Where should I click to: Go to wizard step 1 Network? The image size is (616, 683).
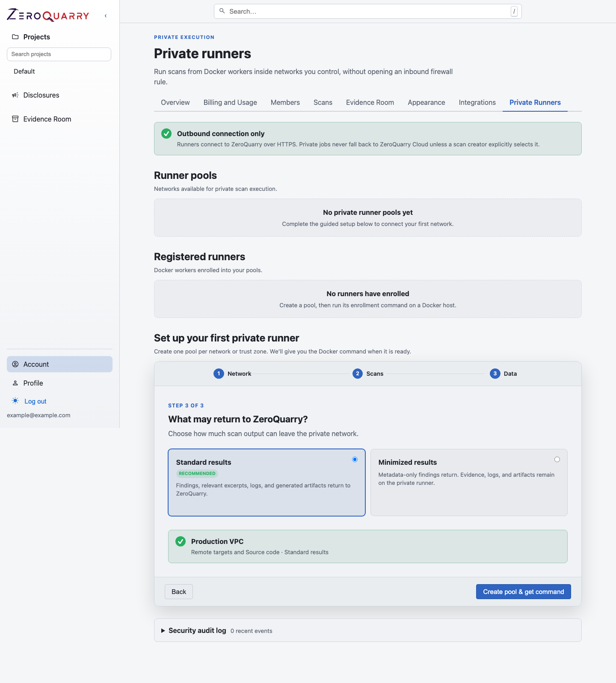click(232, 374)
